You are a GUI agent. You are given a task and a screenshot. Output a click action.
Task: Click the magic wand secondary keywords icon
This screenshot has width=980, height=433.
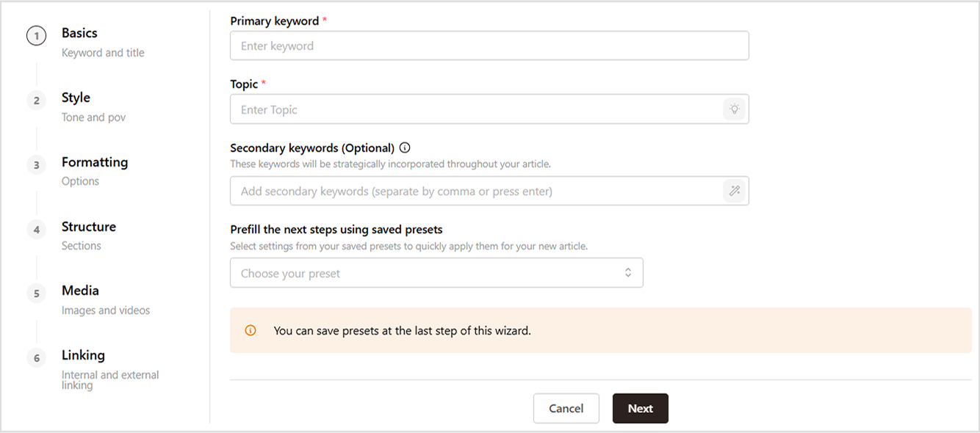point(734,192)
